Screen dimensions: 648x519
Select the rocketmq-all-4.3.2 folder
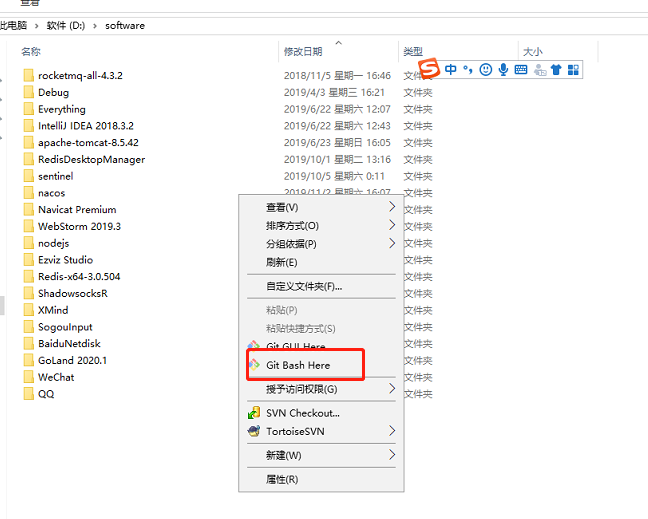click(79, 75)
